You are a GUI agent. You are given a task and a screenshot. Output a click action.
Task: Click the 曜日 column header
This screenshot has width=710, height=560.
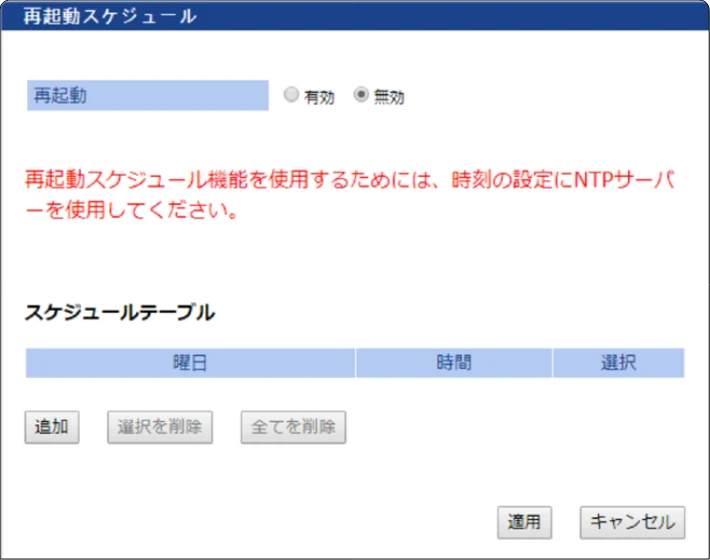[190, 363]
